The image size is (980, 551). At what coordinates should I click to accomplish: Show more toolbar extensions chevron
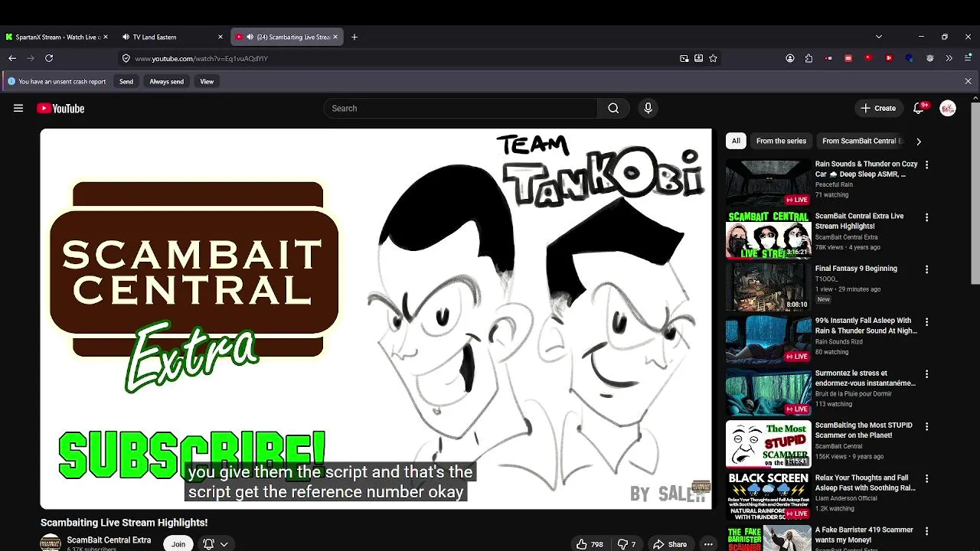949,58
